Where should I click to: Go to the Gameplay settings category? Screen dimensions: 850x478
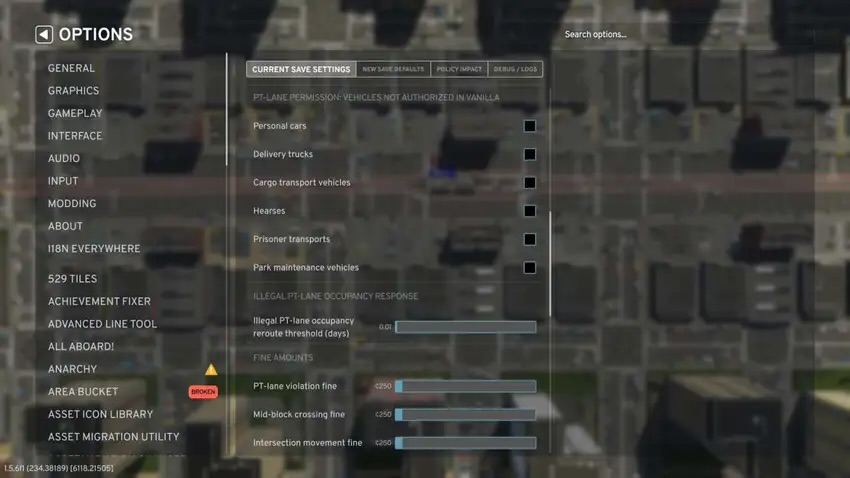(x=75, y=114)
